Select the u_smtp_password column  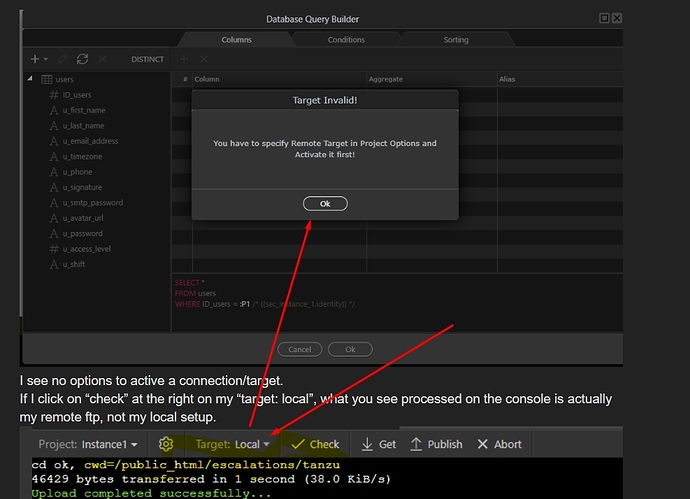[93, 202]
